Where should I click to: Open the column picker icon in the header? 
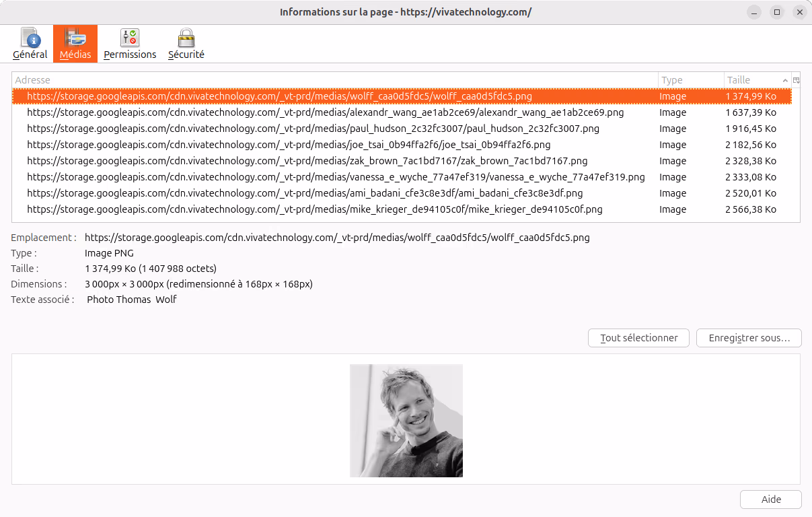(x=796, y=80)
